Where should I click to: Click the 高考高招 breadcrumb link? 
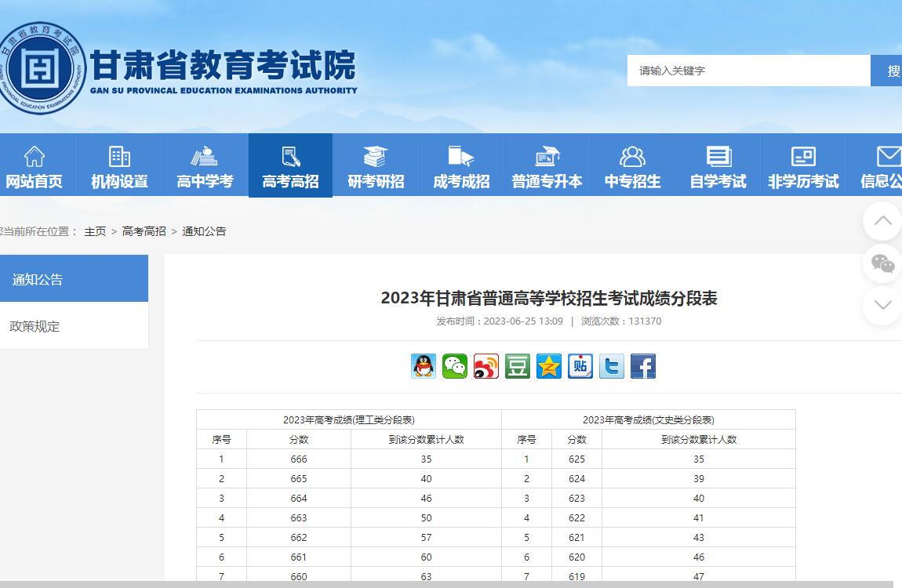144,231
